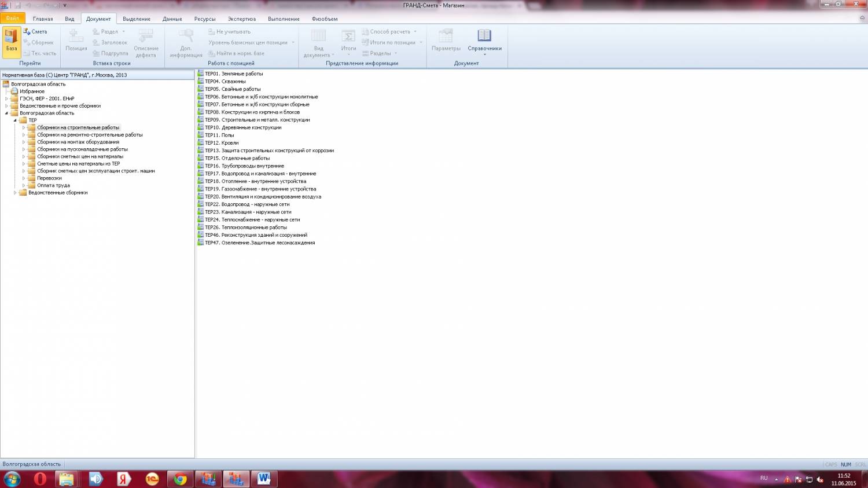Select ТЕР26. Теплоизоляционные работы
868x488 pixels.
246,228
